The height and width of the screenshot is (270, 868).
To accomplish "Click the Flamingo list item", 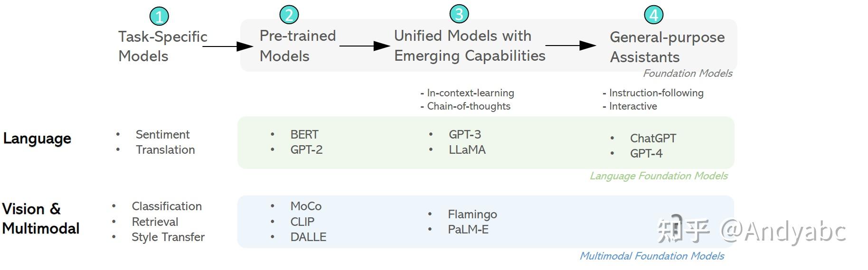I will pyautogui.click(x=472, y=214).
